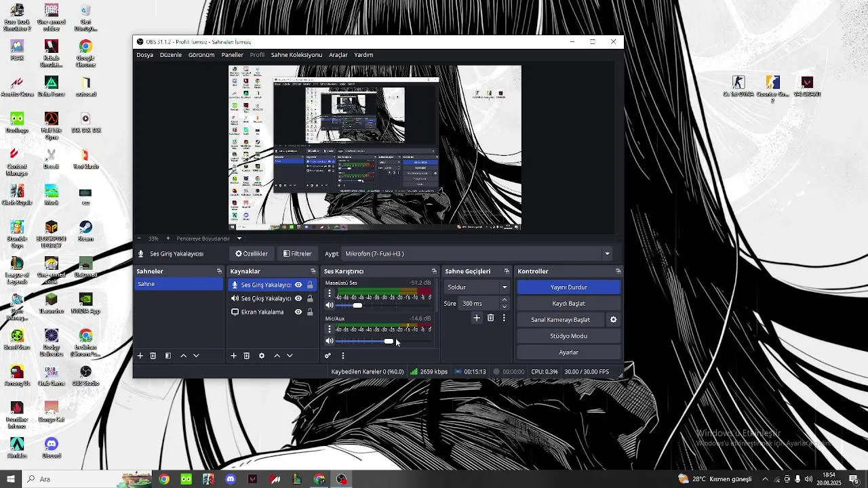Pop out the Ses Karıştırıcı dock
The image size is (868, 488).
(435, 271)
